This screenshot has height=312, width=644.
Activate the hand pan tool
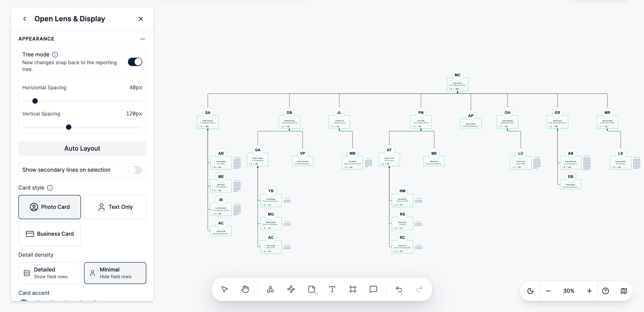pos(245,289)
